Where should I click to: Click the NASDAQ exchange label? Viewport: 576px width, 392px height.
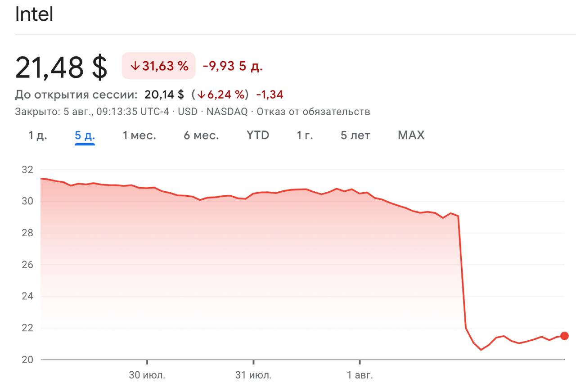coord(227,112)
